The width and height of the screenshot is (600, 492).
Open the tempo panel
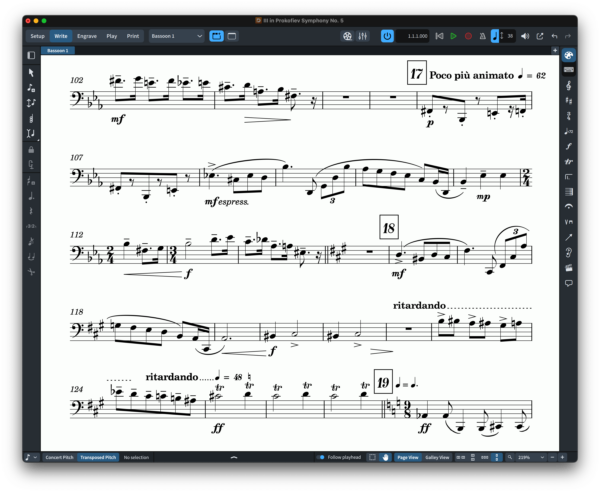[569, 131]
